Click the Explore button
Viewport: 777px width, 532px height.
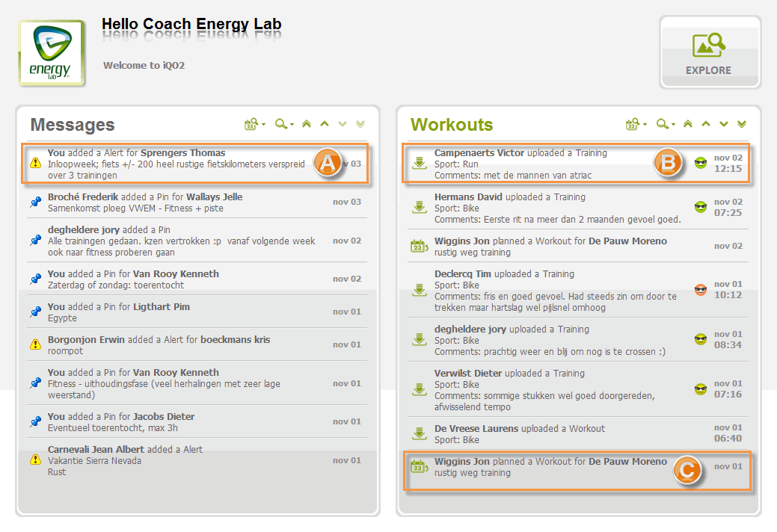(710, 53)
